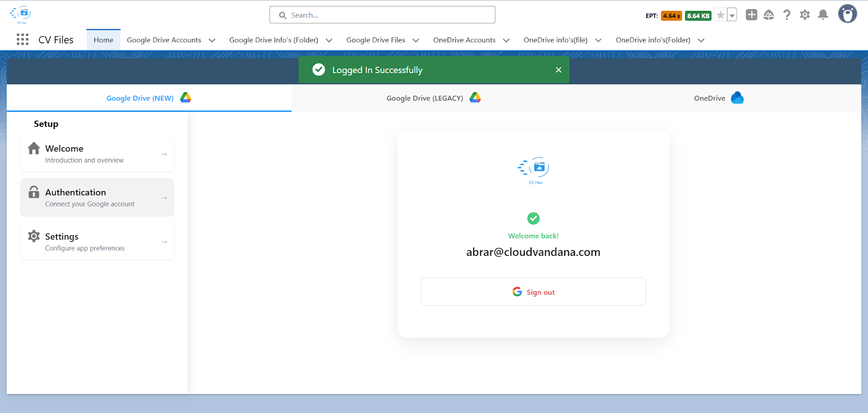The image size is (868, 413).
Task: Switch to Google Drive (LEGACY) tab
Action: click(x=433, y=98)
